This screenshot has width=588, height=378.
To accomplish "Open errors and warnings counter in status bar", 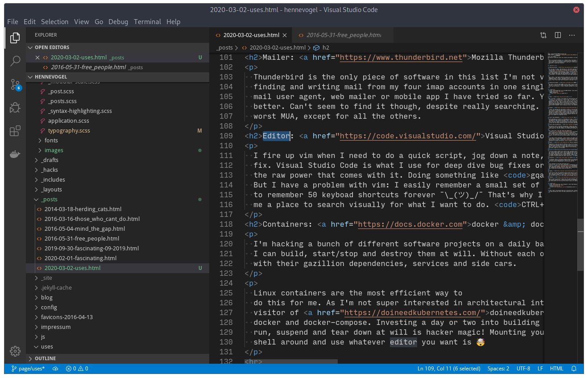I will (x=77, y=369).
